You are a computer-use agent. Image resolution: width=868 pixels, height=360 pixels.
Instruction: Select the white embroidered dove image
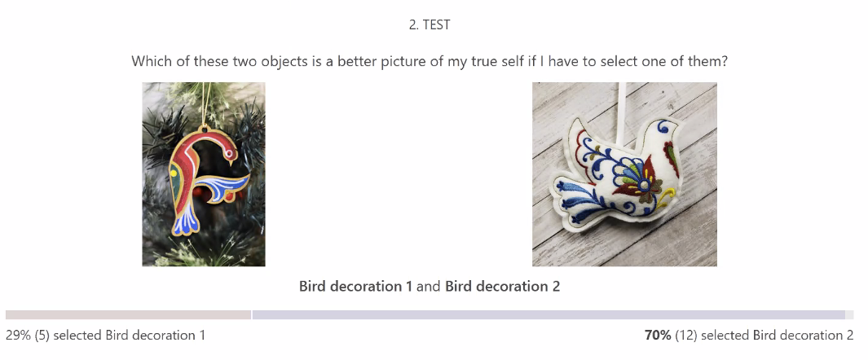pyautogui.click(x=624, y=174)
